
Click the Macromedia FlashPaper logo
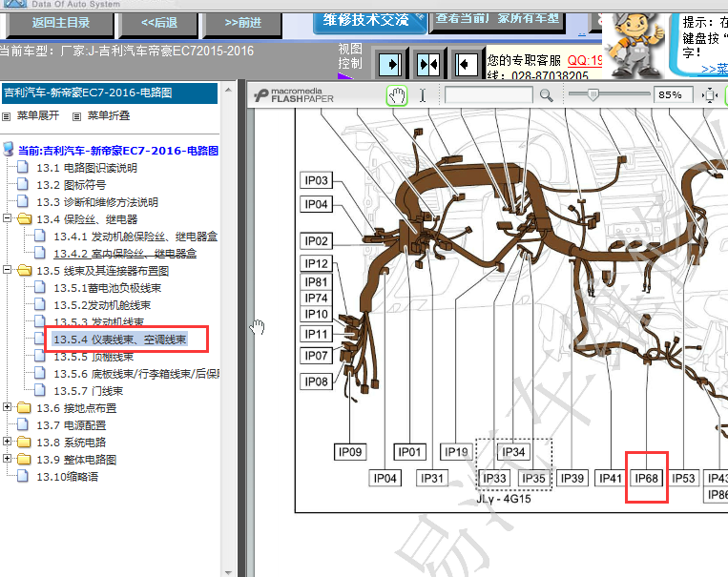click(294, 95)
